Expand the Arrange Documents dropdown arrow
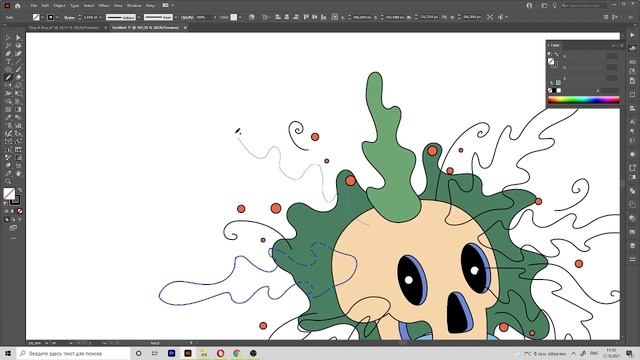The width and height of the screenshot is (640, 360). pos(173,6)
